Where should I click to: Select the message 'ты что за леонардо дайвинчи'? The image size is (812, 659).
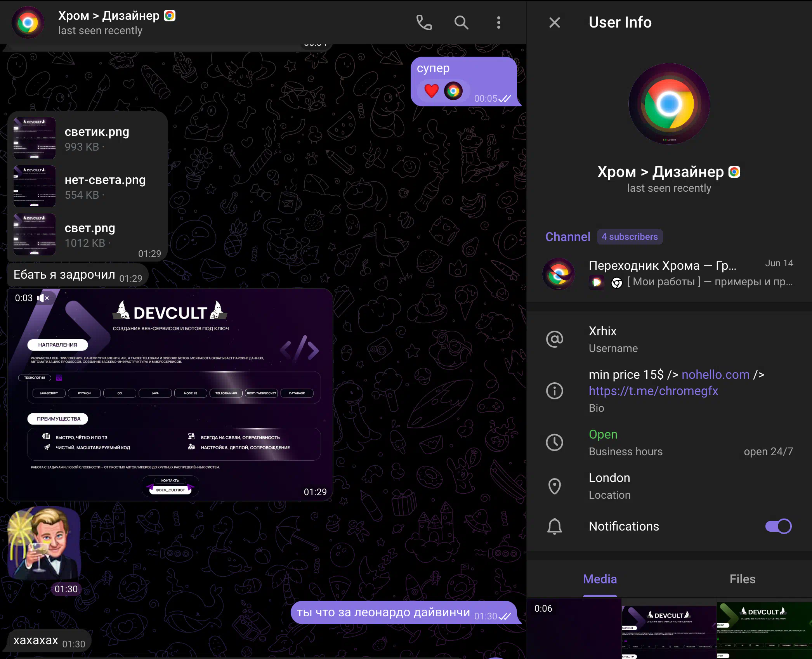(x=404, y=612)
